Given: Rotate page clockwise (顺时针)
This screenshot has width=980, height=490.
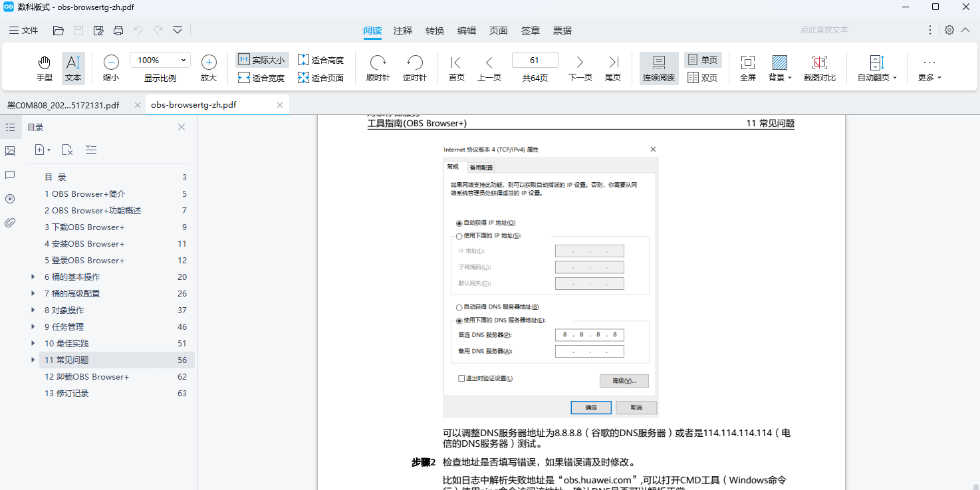Looking at the screenshot, I should click(378, 68).
